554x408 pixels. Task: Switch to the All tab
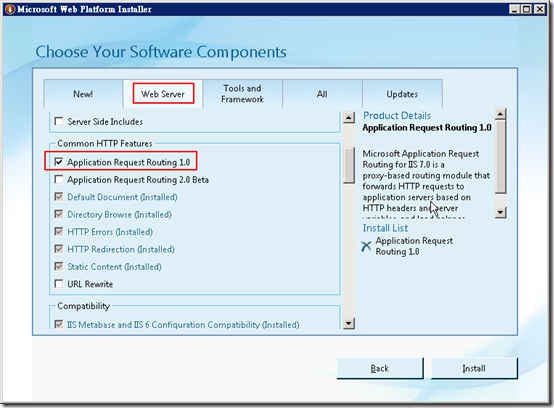pos(322,94)
